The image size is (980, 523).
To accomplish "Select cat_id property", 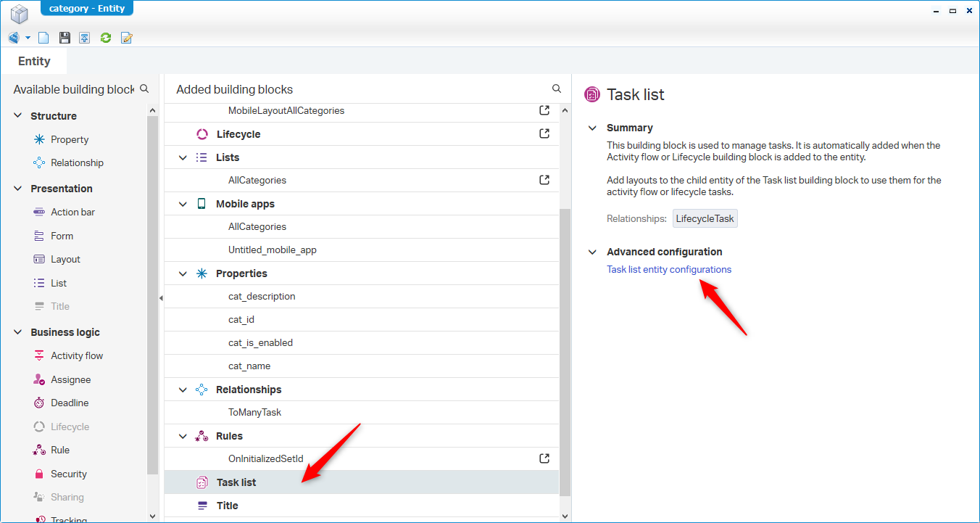I will (x=362, y=320).
